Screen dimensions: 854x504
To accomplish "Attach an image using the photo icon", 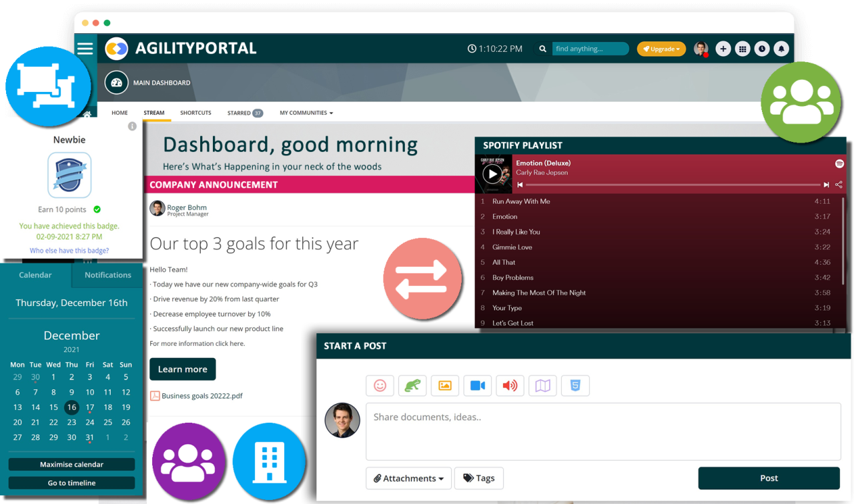I will tap(445, 385).
